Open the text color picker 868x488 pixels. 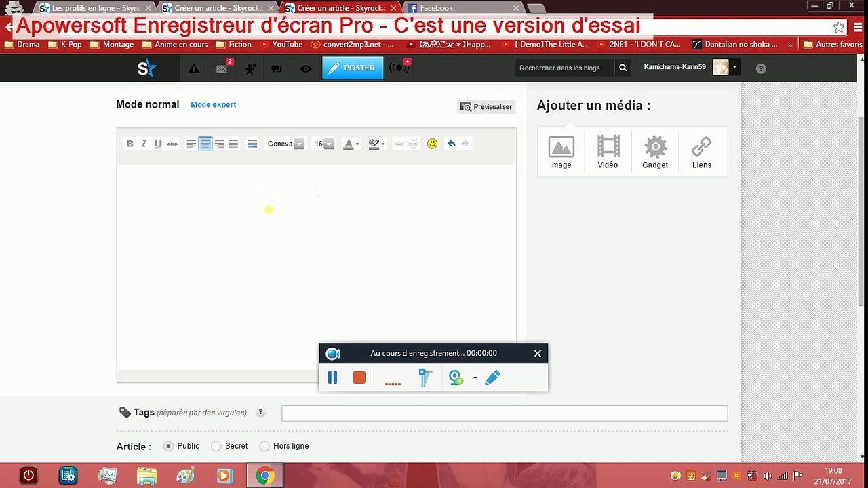point(351,144)
